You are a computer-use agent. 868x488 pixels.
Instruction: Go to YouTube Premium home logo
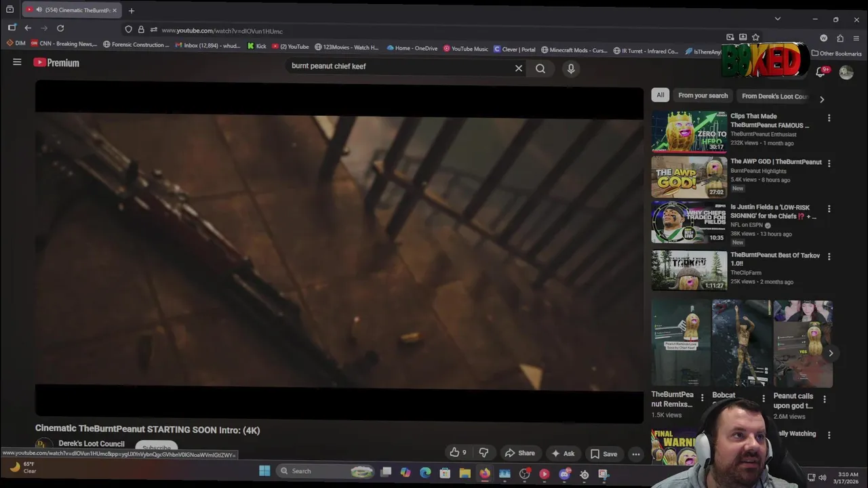click(x=57, y=62)
